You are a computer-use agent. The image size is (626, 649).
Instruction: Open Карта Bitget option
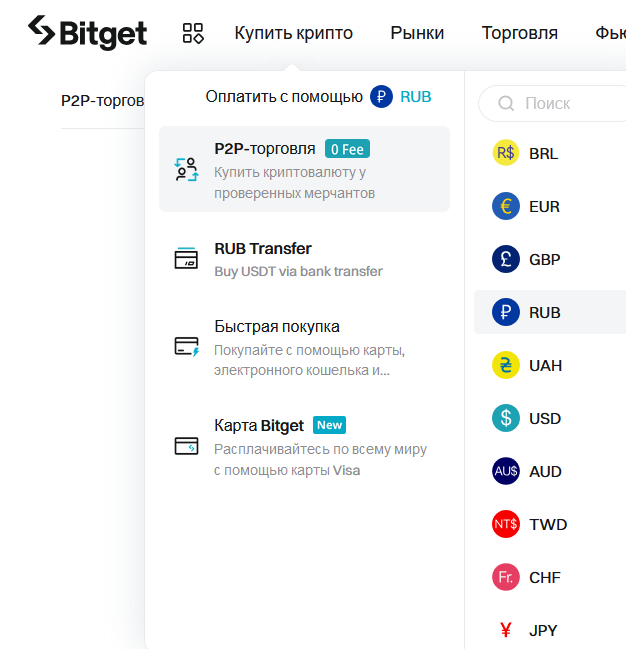[304, 447]
